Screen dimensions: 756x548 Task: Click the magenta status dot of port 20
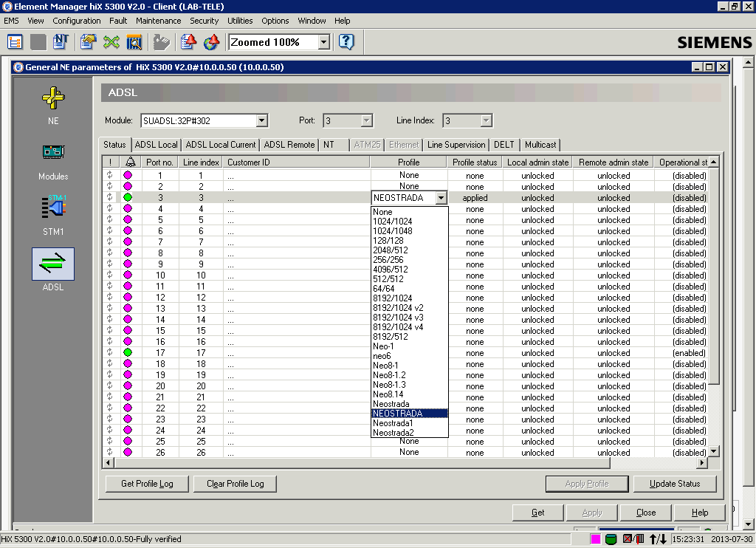[x=128, y=386]
